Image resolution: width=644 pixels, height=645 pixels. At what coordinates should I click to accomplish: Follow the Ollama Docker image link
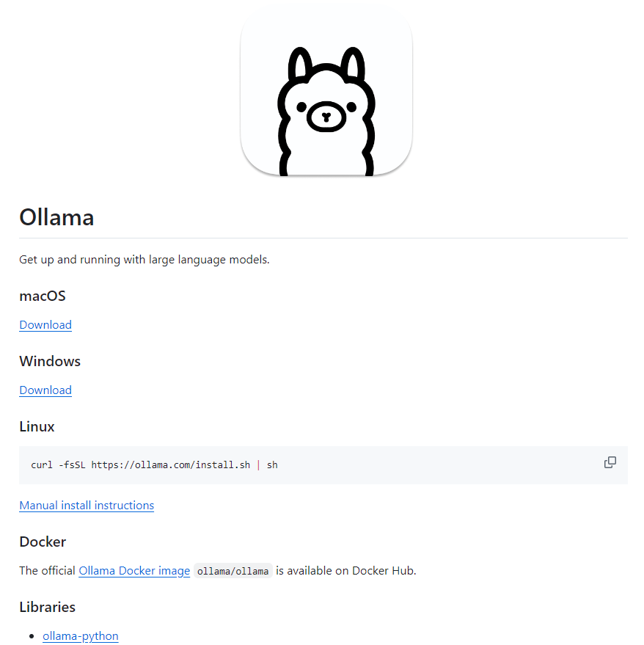[134, 571]
